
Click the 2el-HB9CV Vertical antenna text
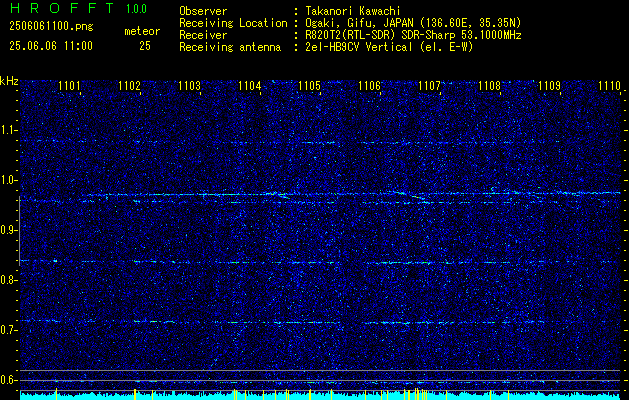[x=389, y=47]
